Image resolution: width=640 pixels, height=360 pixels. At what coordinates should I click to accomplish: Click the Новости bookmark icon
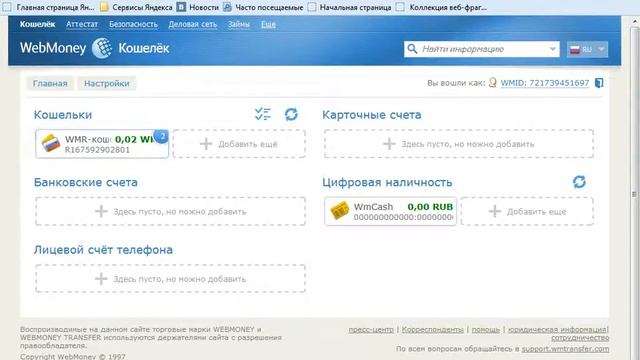point(181,7)
